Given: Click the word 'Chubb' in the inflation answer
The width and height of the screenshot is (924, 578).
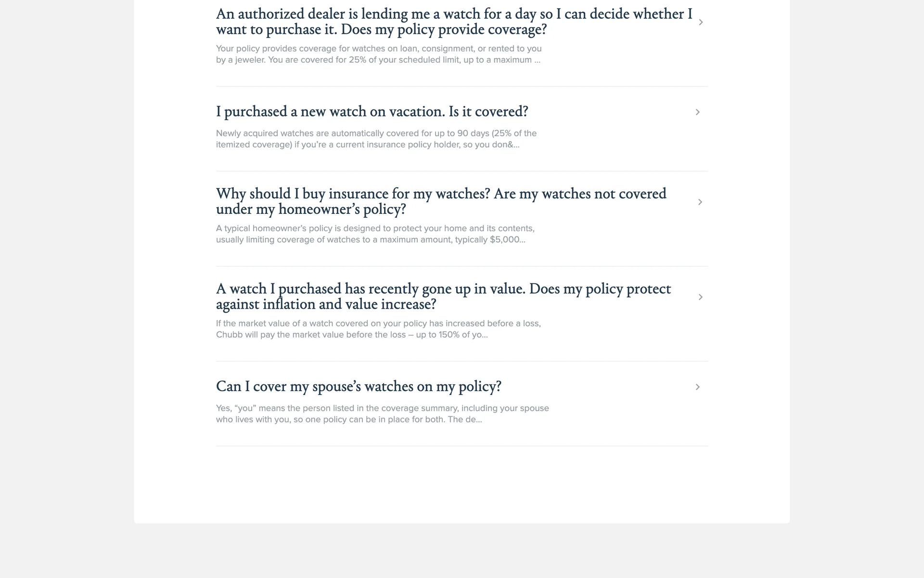Looking at the screenshot, I should pos(229,335).
